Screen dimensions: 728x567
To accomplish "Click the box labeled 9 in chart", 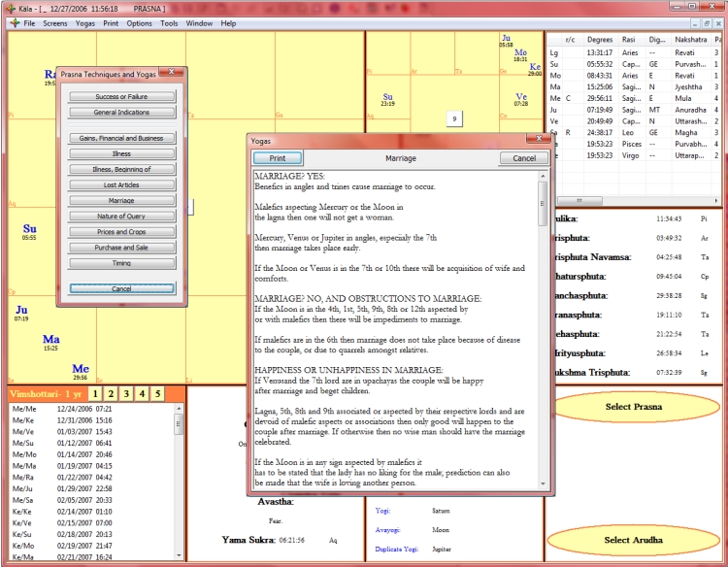I will click(454, 118).
